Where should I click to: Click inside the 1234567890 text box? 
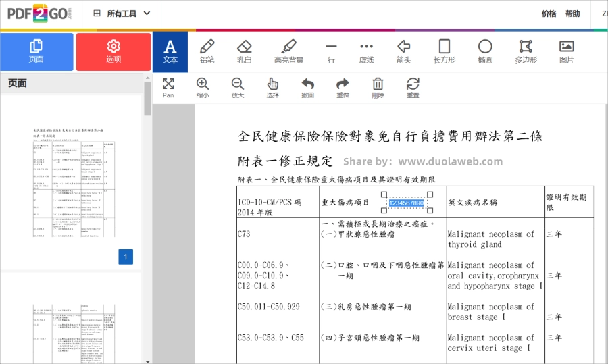(406, 203)
